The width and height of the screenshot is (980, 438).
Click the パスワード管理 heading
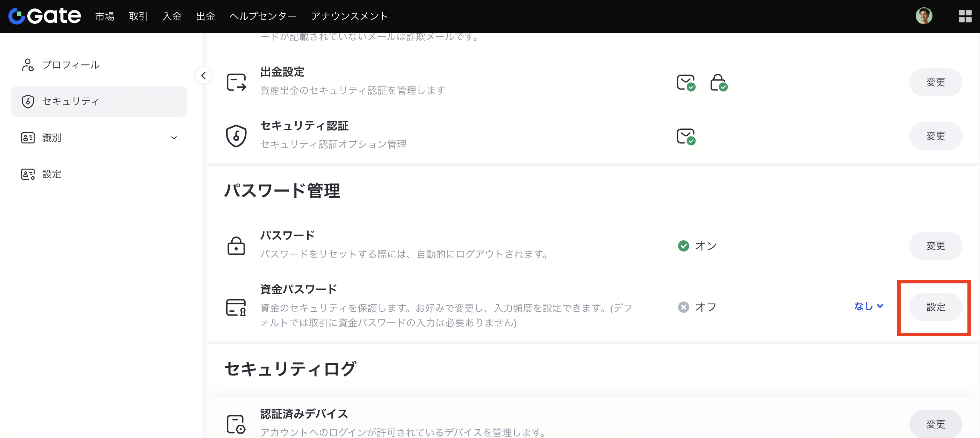pyautogui.click(x=282, y=190)
